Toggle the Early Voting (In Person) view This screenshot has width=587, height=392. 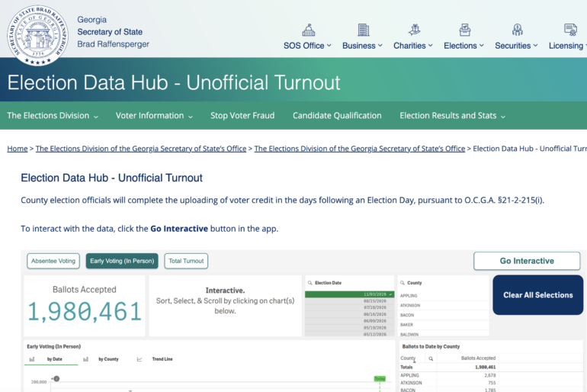[122, 261]
